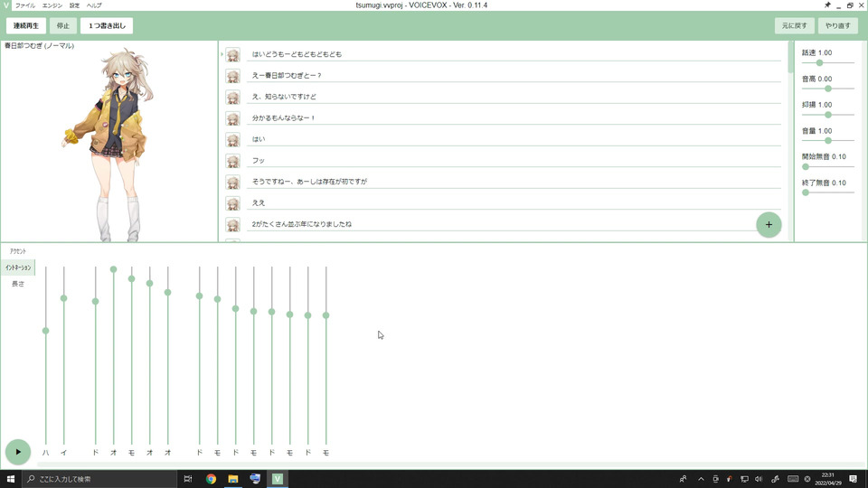Add a new text line with plus button
This screenshot has height=488, width=868.
point(769,225)
